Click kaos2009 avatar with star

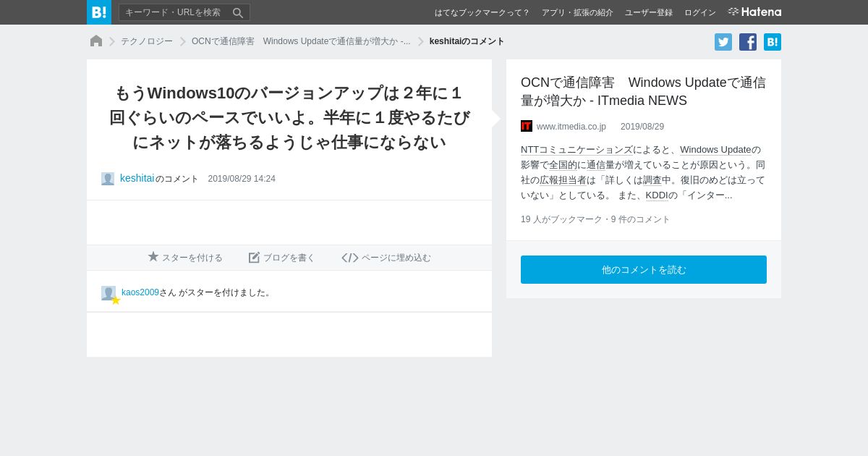tap(109, 294)
